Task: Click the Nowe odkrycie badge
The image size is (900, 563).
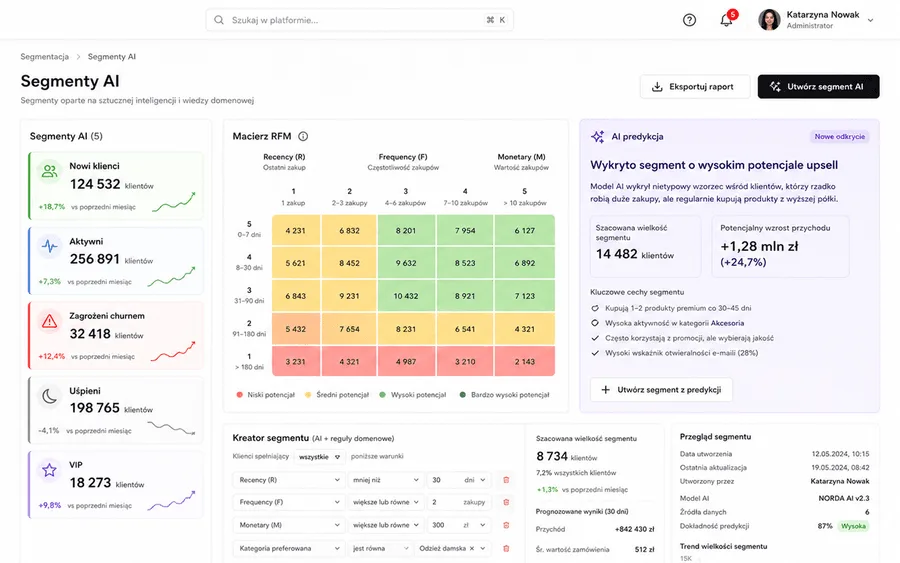Action: [839, 137]
